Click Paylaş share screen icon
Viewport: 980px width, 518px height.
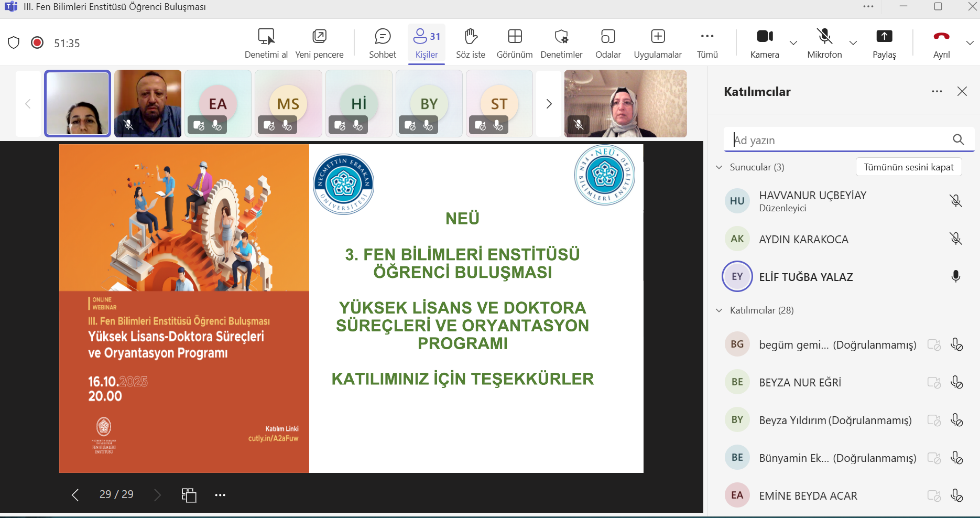point(884,36)
